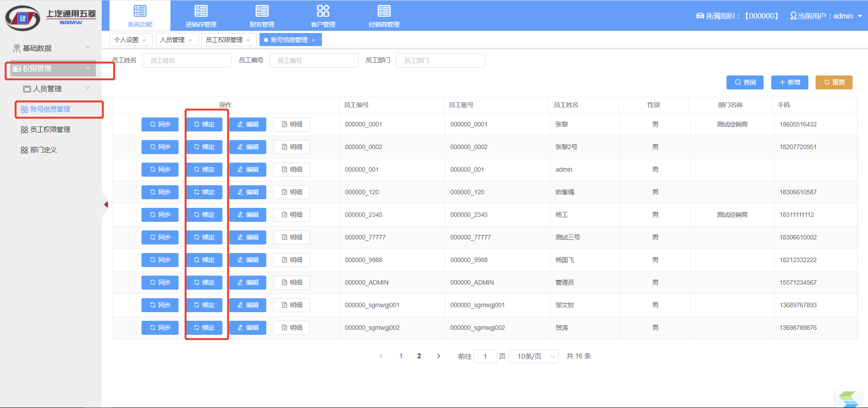Close the 人员管理 tab
868x408 pixels.
tap(190, 40)
